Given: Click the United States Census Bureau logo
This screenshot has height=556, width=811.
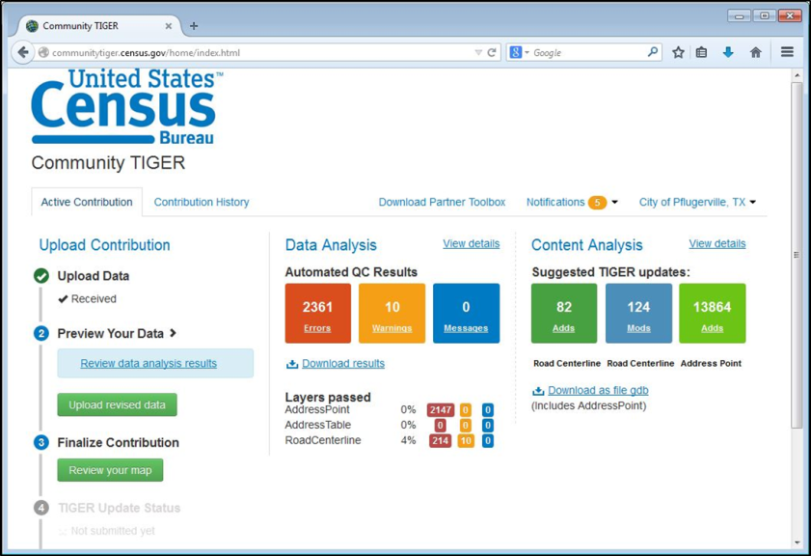Looking at the screenshot, I should click(x=127, y=107).
